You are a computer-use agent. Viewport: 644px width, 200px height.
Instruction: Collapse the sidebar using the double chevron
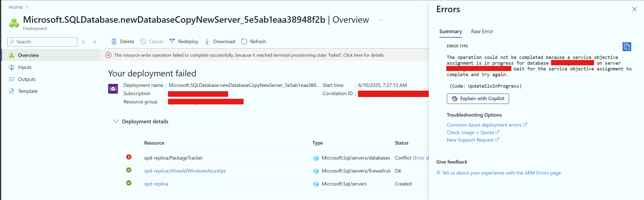(95, 42)
